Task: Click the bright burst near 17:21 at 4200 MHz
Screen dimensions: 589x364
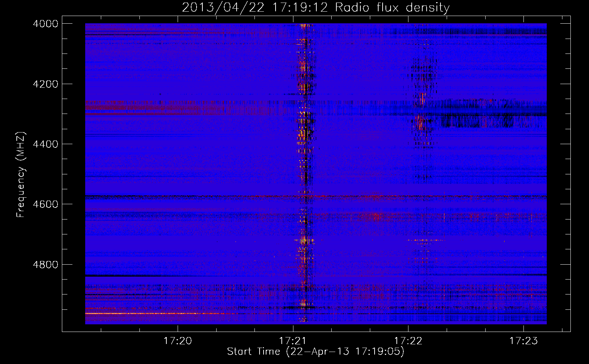Action: point(304,87)
